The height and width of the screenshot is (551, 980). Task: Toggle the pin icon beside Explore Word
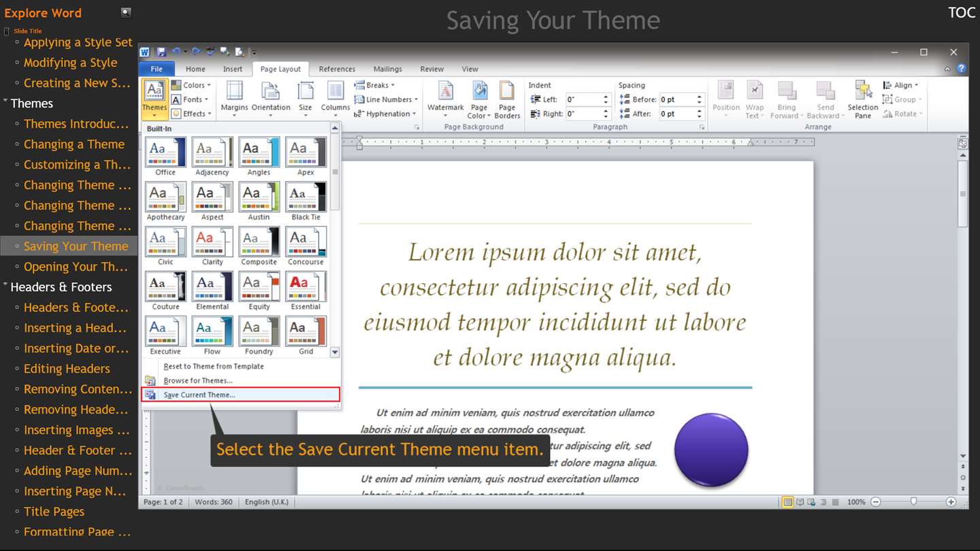coord(126,12)
